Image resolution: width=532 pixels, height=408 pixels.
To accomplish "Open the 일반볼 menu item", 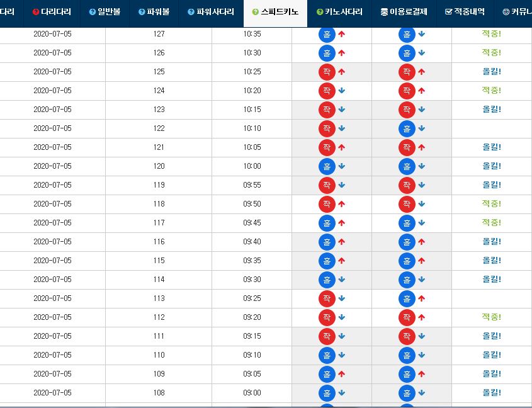I will 105,12.
